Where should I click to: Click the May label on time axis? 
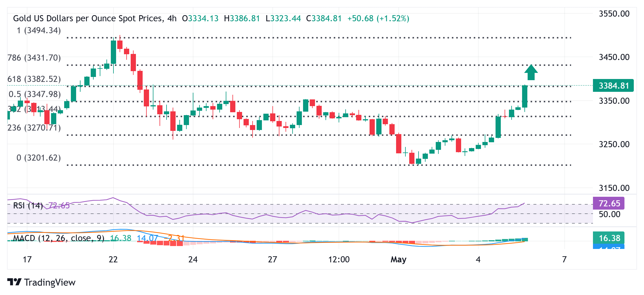[398, 259]
